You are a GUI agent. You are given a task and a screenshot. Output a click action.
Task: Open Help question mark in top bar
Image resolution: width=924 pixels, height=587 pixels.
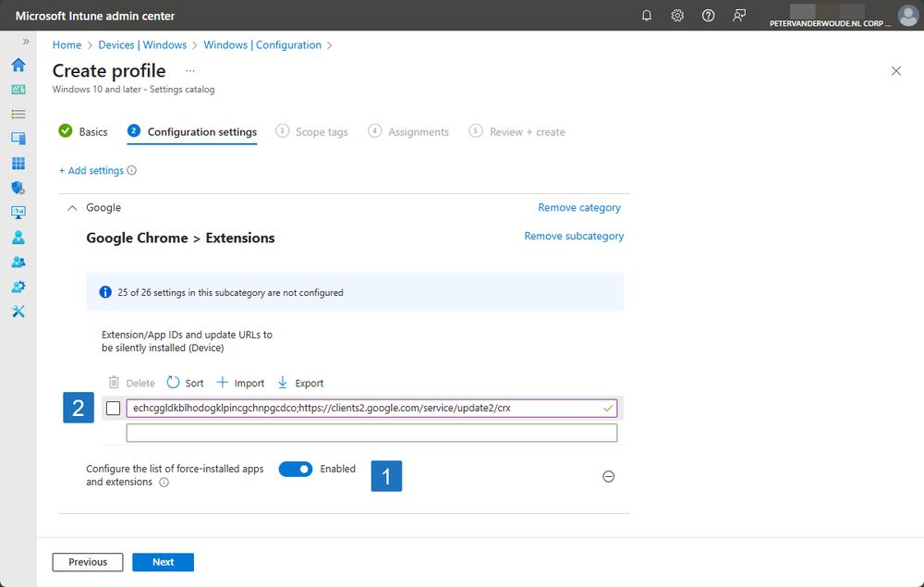709,16
